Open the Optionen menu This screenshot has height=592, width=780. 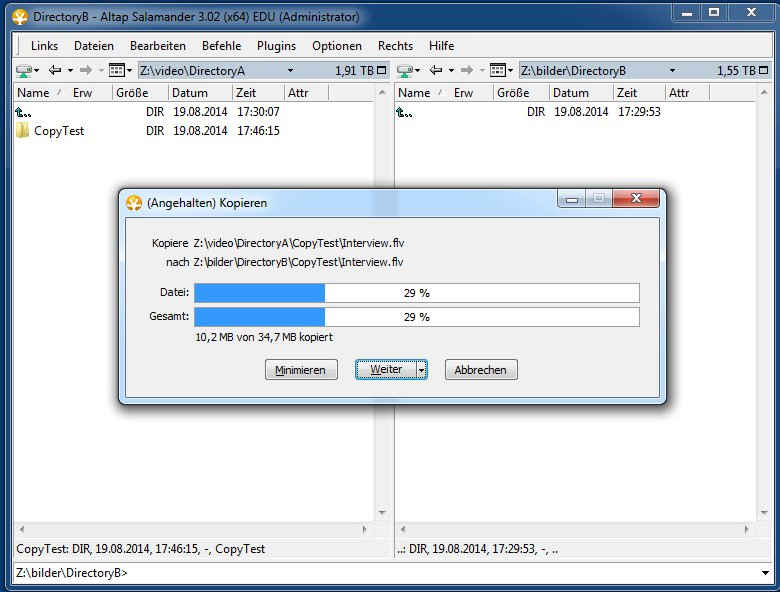337,46
